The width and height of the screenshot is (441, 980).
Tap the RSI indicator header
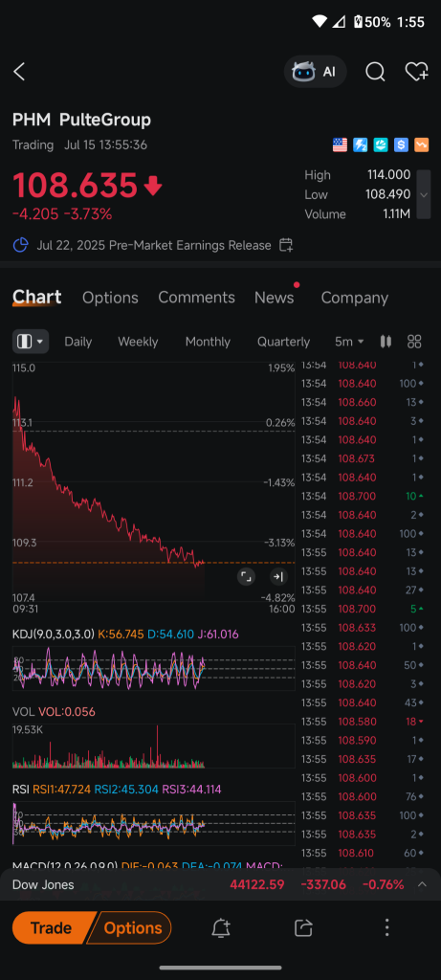(117, 789)
